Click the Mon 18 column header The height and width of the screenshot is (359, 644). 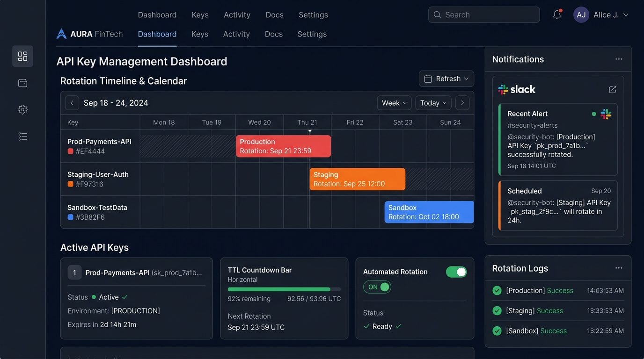click(164, 122)
